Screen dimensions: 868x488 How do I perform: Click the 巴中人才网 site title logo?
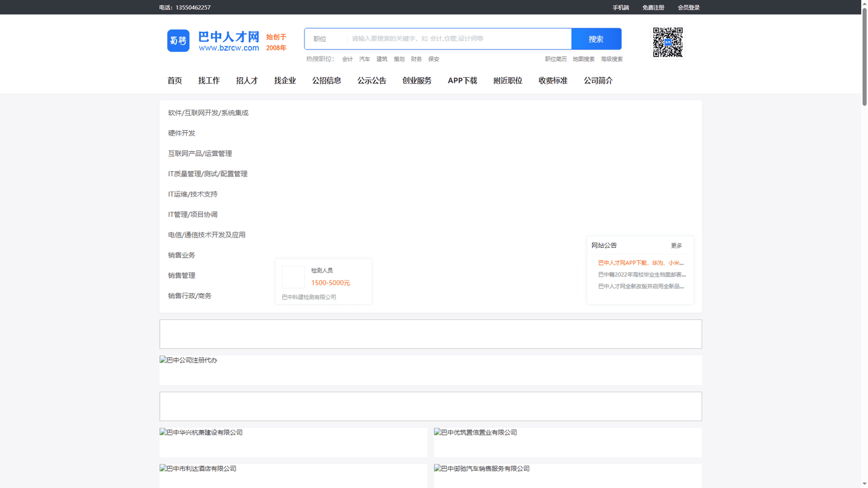coord(228,41)
